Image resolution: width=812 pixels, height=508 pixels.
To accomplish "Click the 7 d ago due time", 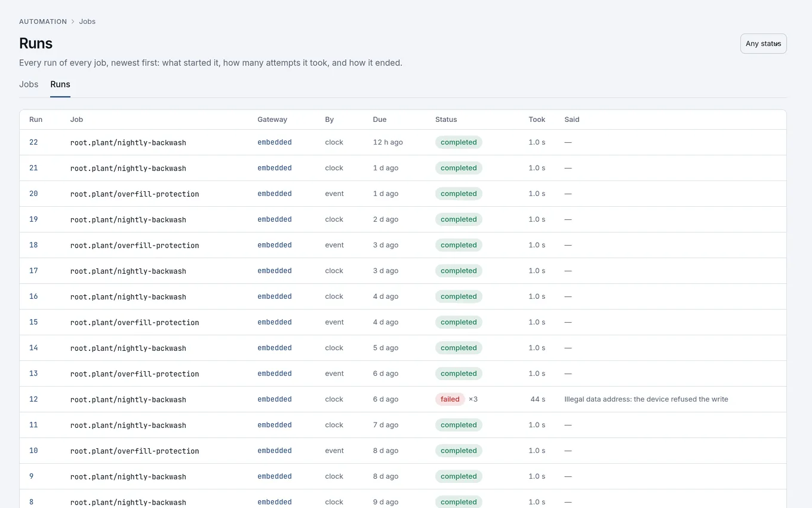I will (x=386, y=425).
